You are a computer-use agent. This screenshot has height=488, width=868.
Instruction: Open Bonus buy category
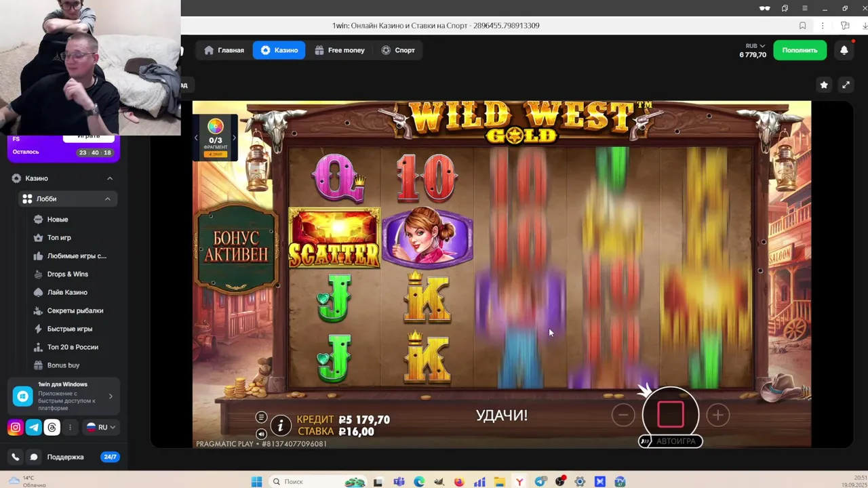[63, 365]
